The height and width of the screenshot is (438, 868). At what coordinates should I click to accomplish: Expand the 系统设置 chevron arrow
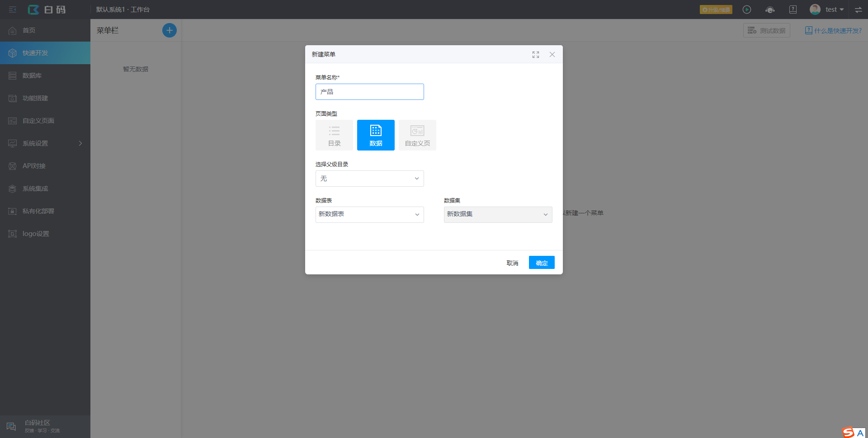click(80, 143)
